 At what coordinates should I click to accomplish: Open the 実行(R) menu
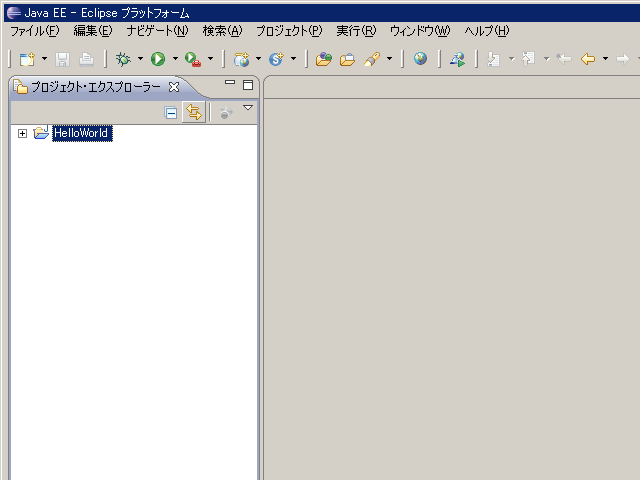(x=356, y=31)
